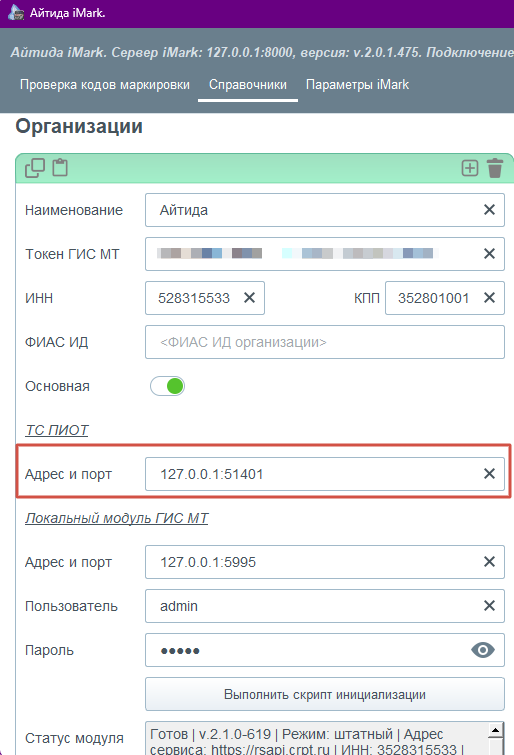Clear the ИНН field value
The image size is (514, 755).
249,298
